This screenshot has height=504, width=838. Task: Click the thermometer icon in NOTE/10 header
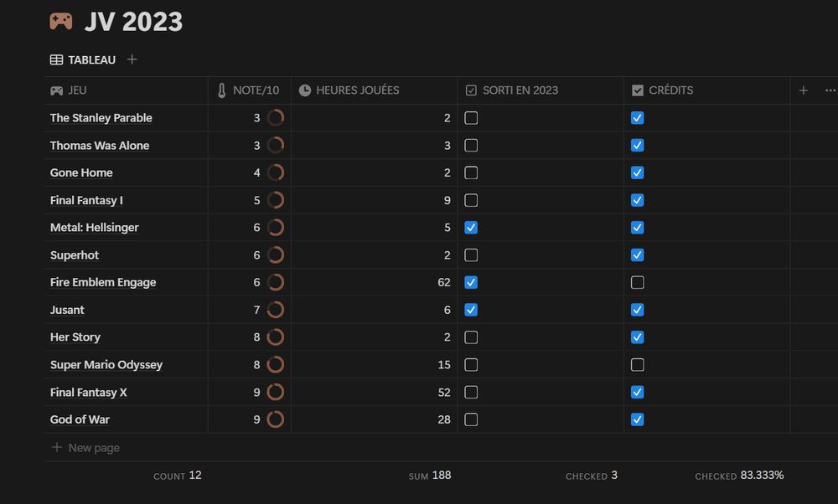tap(222, 90)
